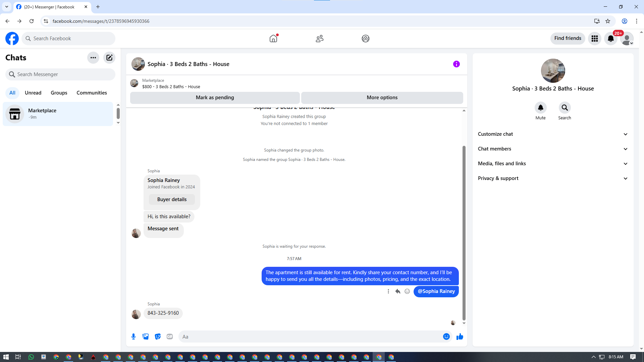The image size is (644, 362).
Task: Open Buyer details for Sophia Rainey
Action: coord(172,199)
